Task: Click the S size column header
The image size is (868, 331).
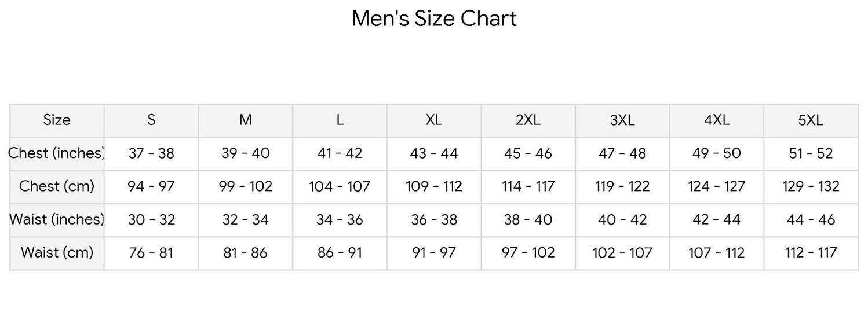Action: (151, 120)
